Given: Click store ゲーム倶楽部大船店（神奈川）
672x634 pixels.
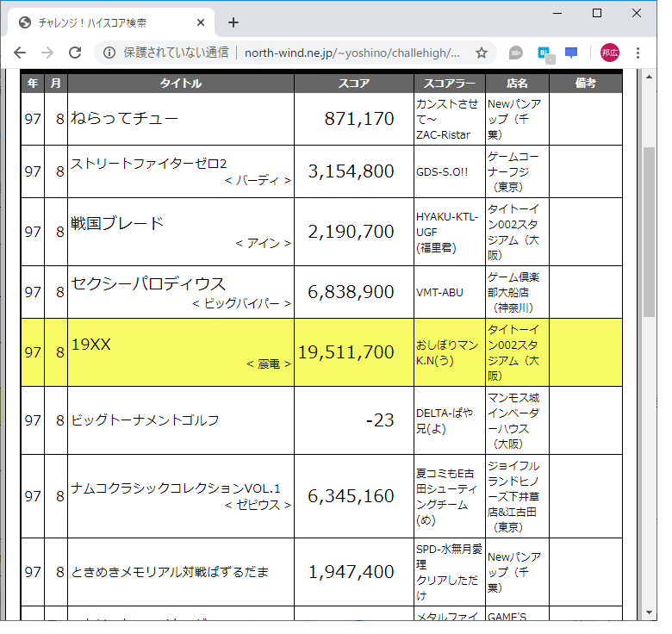Looking at the screenshot, I should click(513, 292).
